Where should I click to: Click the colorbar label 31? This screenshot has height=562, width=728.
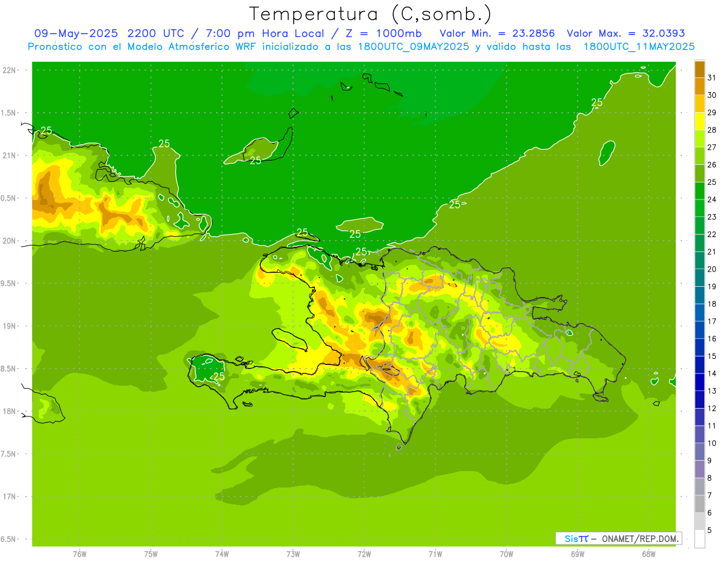[712, 78]
